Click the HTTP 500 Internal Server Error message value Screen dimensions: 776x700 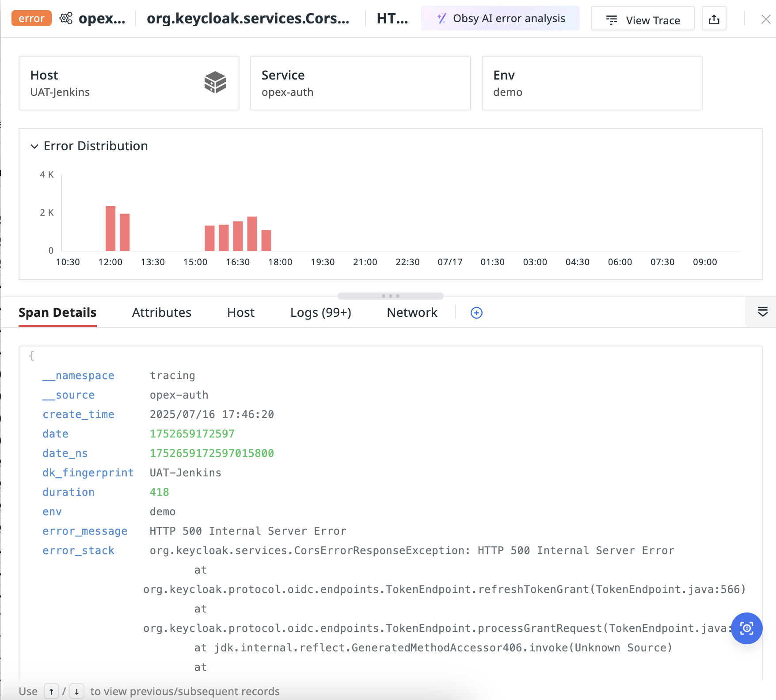click(248, 531)
